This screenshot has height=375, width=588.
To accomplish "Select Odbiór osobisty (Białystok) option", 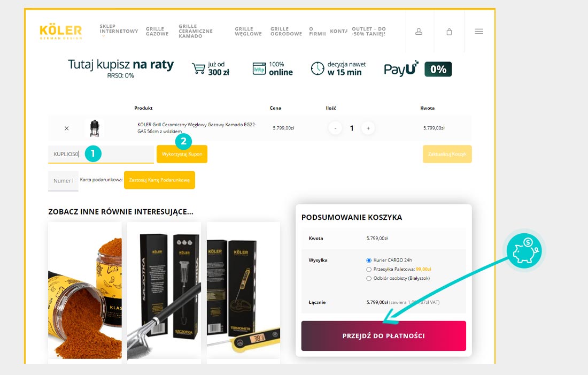I will click(x=369, y=278).
